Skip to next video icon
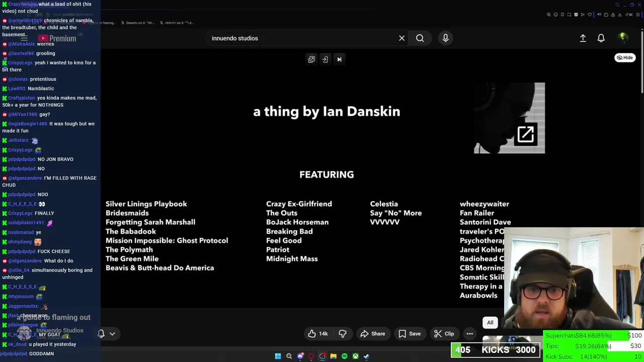Image resolution: width=644 pixels, height=362 pixels. [339, 59]
